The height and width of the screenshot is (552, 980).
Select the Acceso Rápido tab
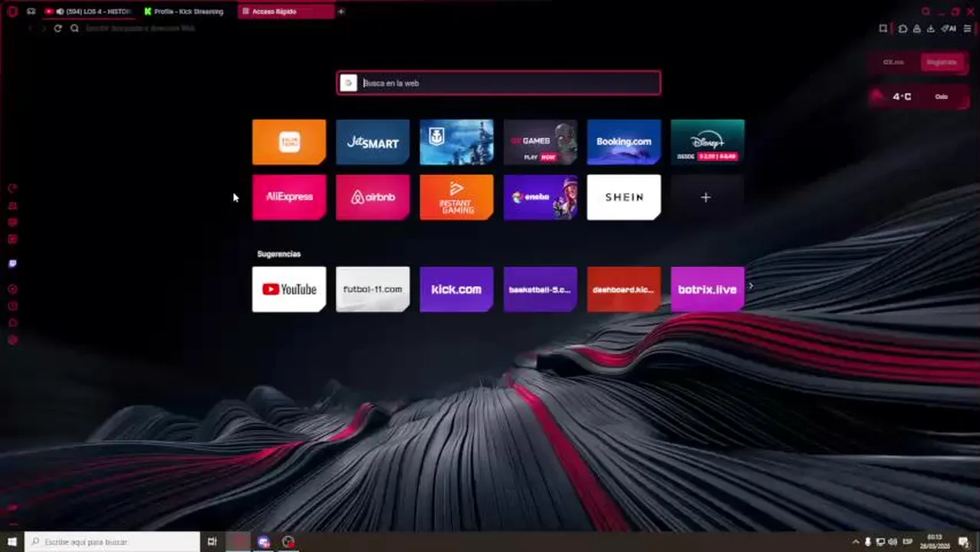(x=285, y=11)
